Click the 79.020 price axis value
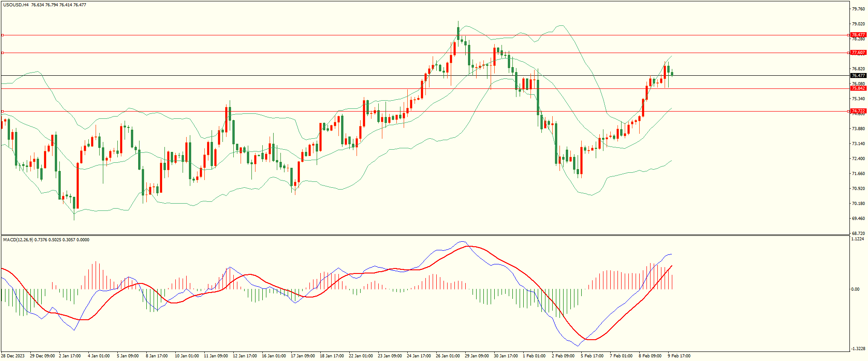 pyautogui.click(x=858, y=24)
